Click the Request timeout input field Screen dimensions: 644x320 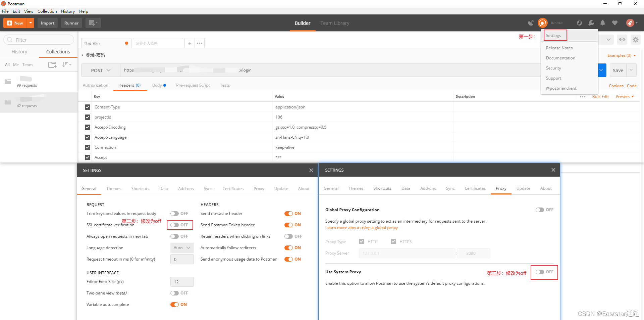click(182, 259)
